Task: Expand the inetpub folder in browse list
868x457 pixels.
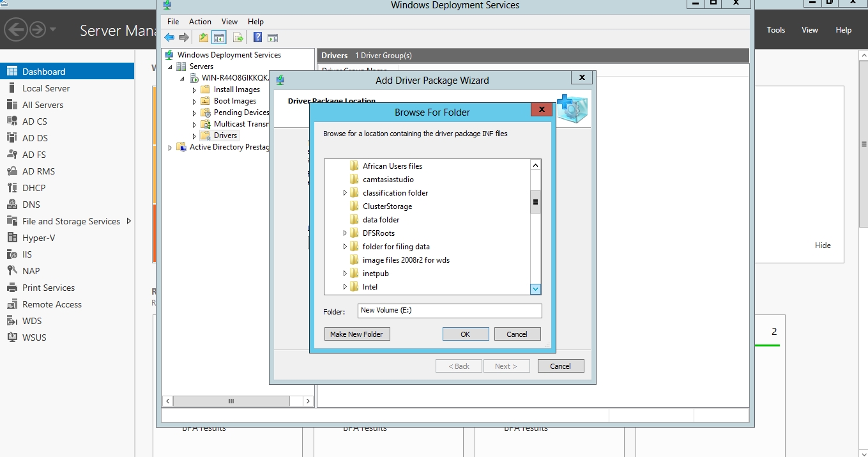Action: [x=345, y=274]
